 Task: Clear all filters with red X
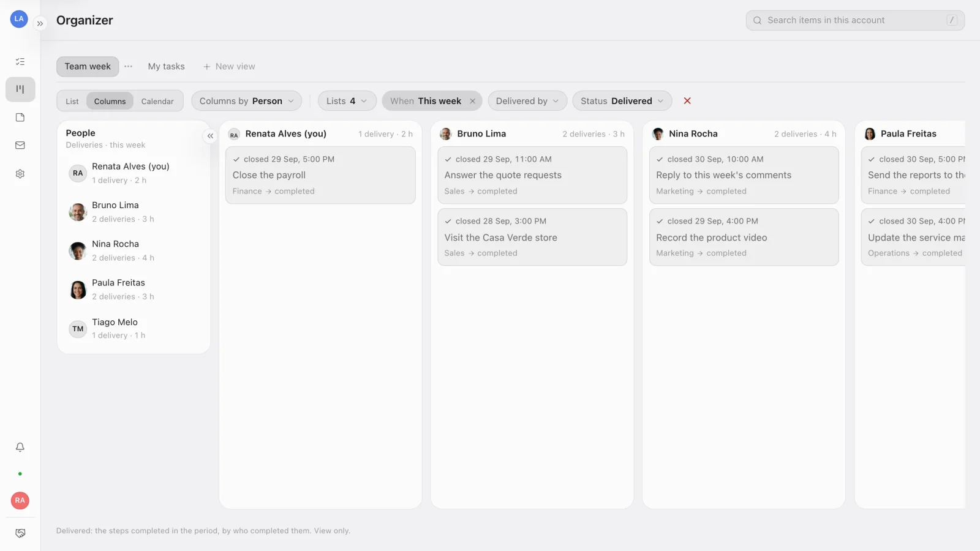pos(687,101)
